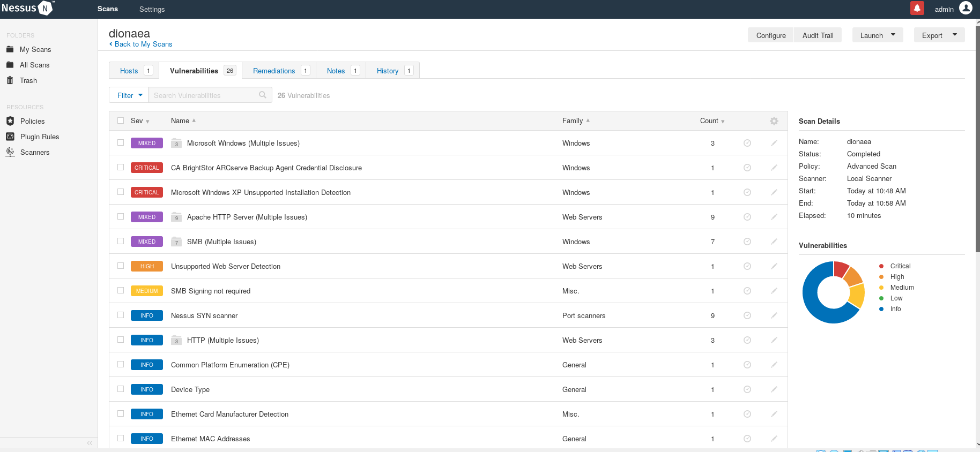Click the MEDIUM severity badge
Screen dimensions: 980x452
[147, 291]
